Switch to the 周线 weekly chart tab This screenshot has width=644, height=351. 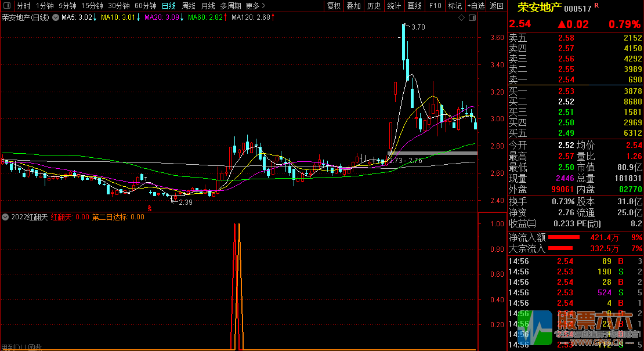pyautogui.click(x=189, y=6)
